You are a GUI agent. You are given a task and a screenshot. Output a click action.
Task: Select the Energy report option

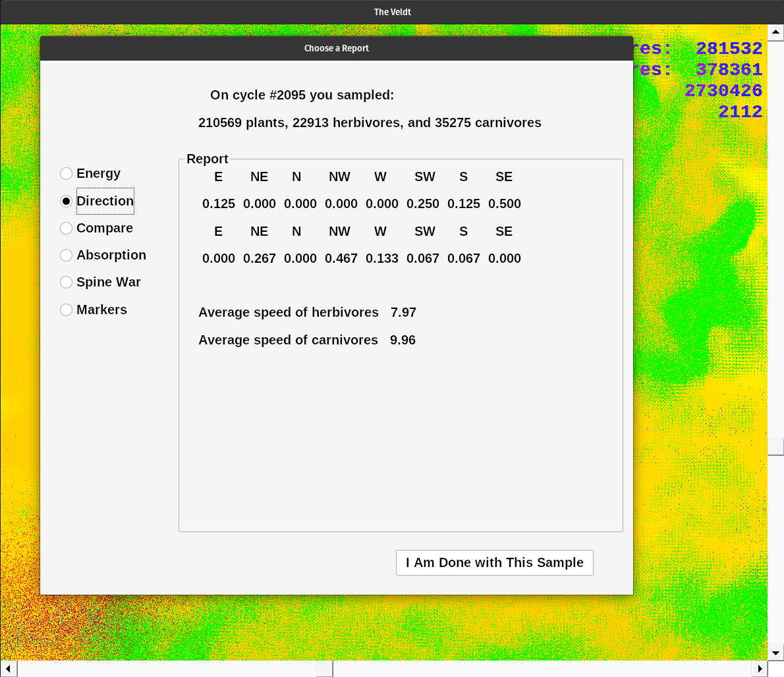tap(67, 174)
